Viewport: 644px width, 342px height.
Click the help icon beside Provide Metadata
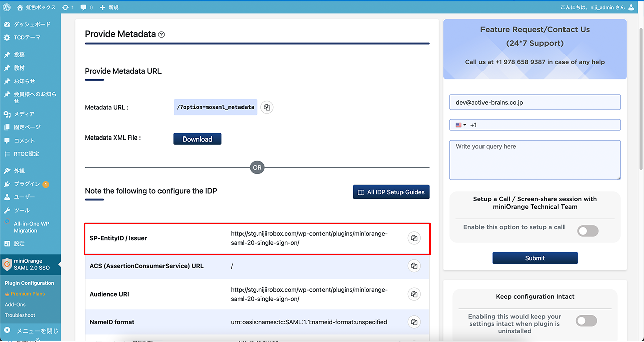pos(162,35)
